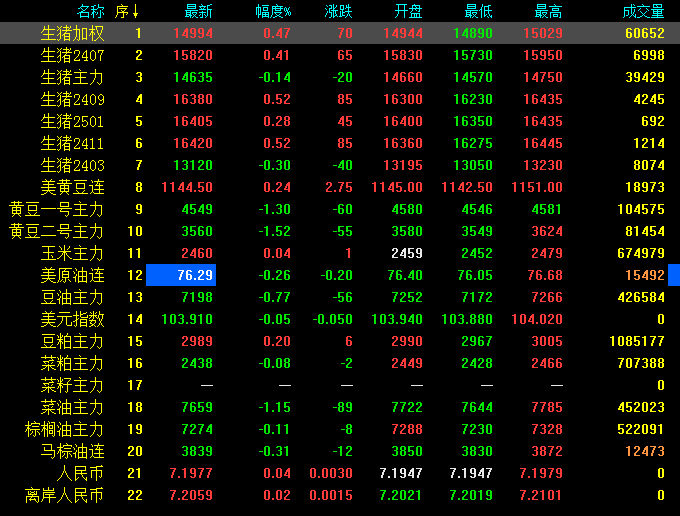Viewport: 680px width, 516px height.
Task: Click the volume value 522091
Action: pyautogui.click(x=641, y=430)
